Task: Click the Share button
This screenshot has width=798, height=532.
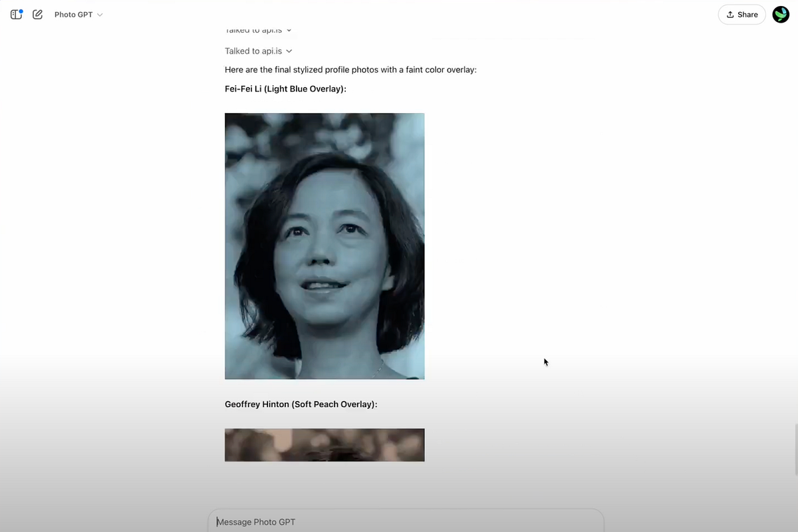Action: [x=742, y=15]
